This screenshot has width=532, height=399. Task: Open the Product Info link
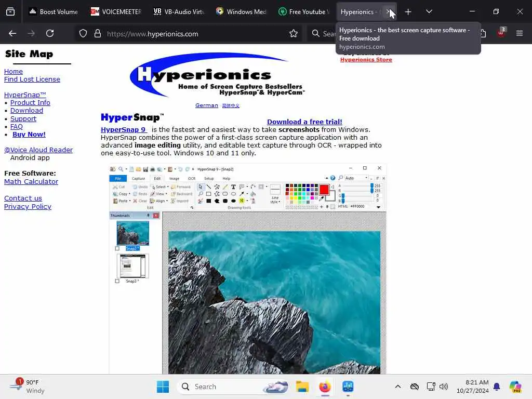[x=30, y=103]
